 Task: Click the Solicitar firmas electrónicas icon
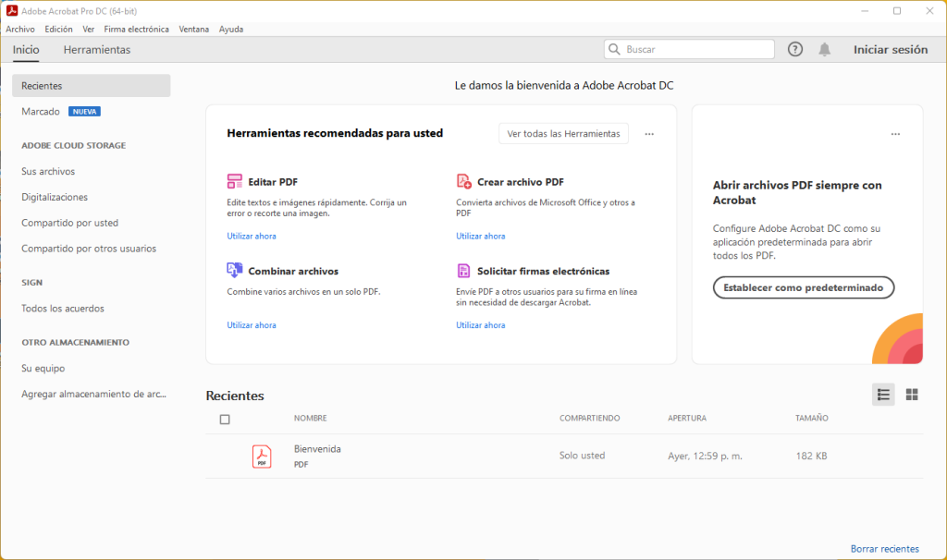[x=464, y=271]
